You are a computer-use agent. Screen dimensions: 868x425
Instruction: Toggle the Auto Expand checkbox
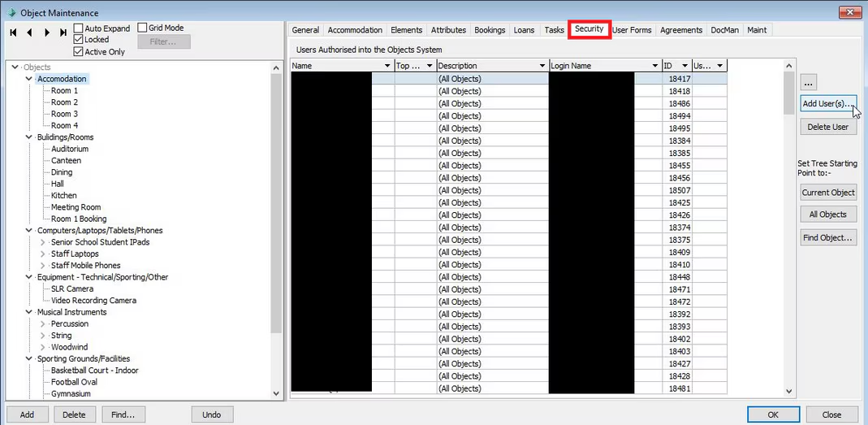tap(79, 28)
